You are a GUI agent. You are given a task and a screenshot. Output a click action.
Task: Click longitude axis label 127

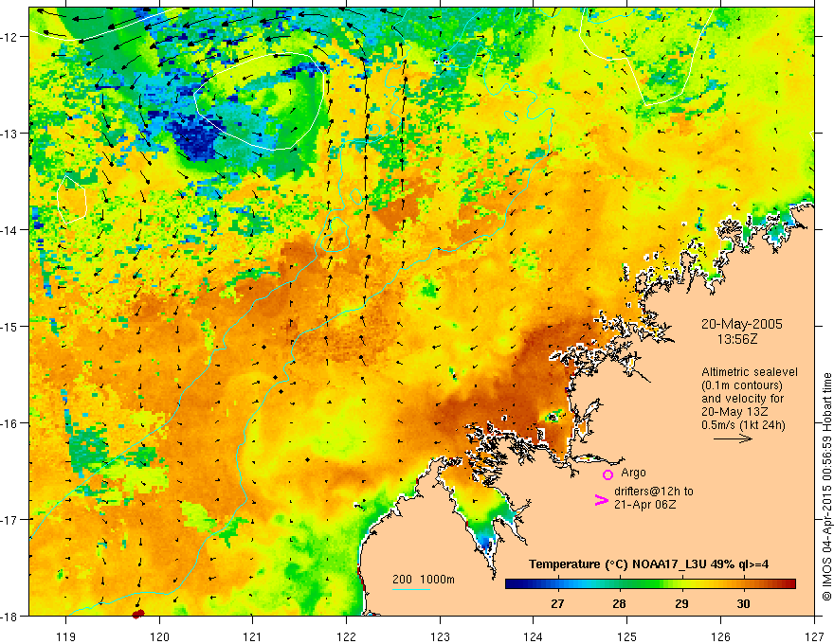pos(814,636)
